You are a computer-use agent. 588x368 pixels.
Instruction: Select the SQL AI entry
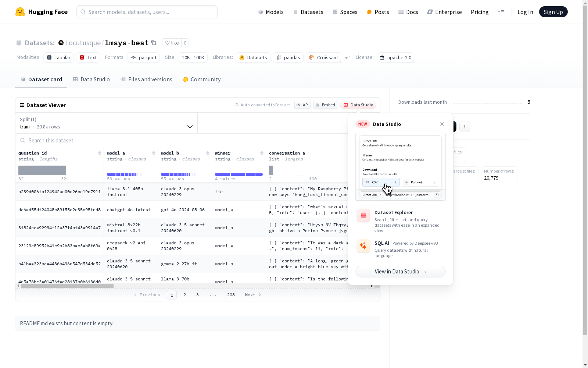401,249
